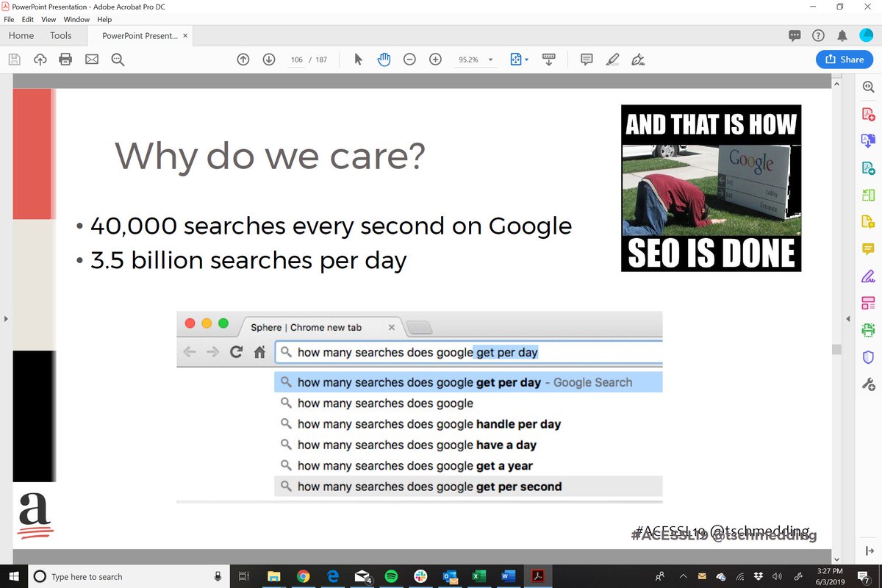Screen dimensions: 882x588
Task: Click the taskbar search box
Action: point(129,576)
